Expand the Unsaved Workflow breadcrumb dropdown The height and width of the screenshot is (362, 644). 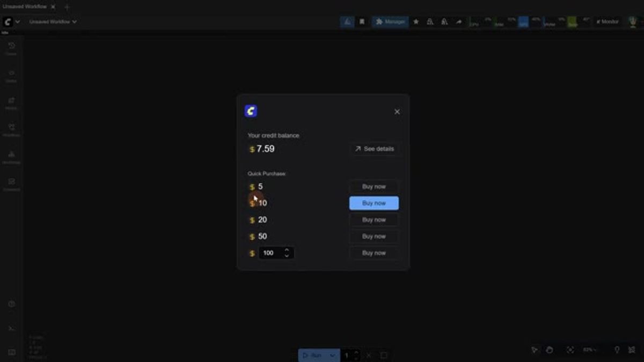53,22
